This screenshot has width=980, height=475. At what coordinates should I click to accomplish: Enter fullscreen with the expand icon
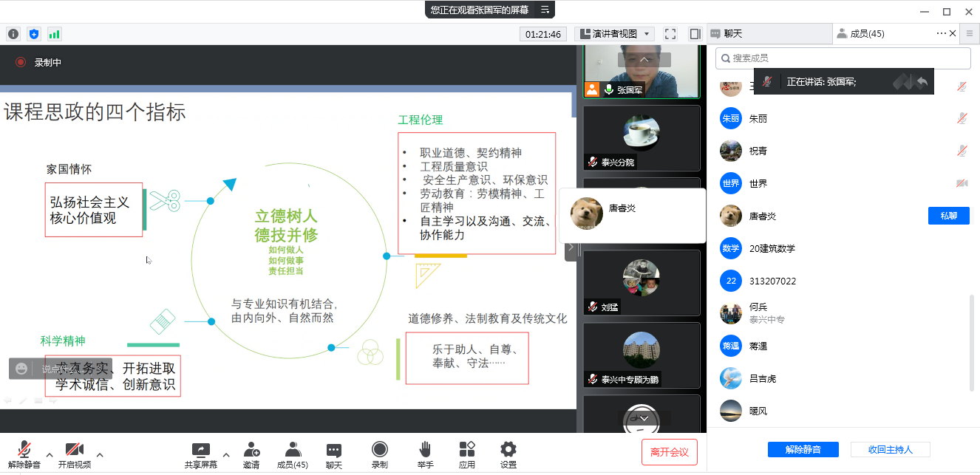point(670,34)
